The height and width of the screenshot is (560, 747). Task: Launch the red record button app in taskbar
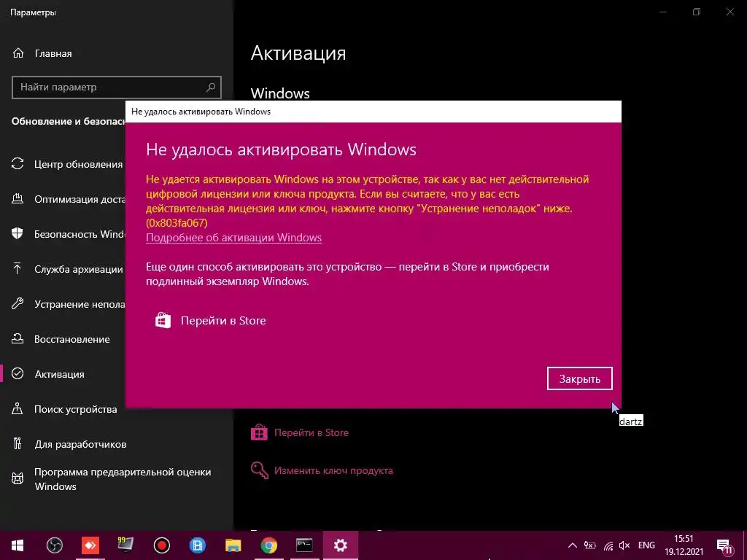tap(161, 545)
